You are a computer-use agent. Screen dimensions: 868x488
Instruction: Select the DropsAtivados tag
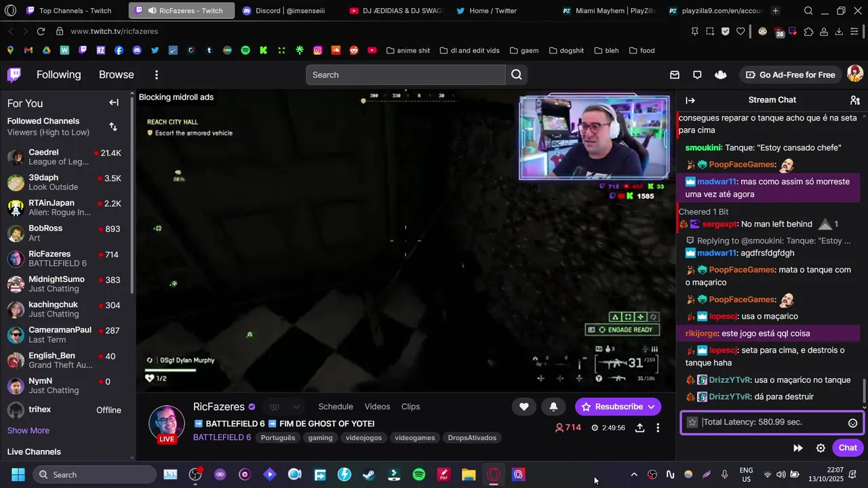coord(472,438)
